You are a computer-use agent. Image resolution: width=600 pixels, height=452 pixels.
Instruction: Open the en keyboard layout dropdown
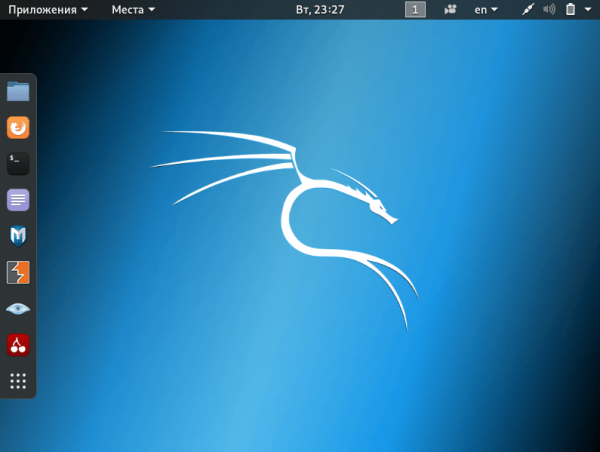point(486,10)
